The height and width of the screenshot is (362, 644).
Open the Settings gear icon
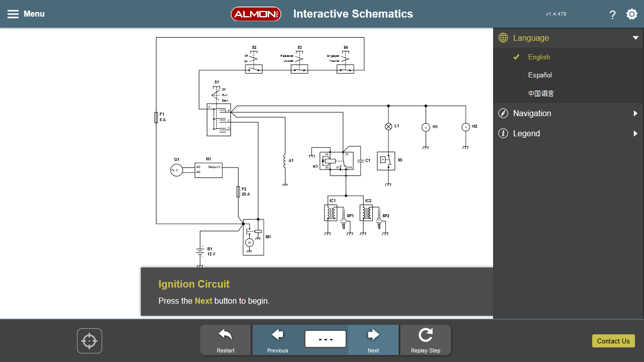(x=632, y=15)
